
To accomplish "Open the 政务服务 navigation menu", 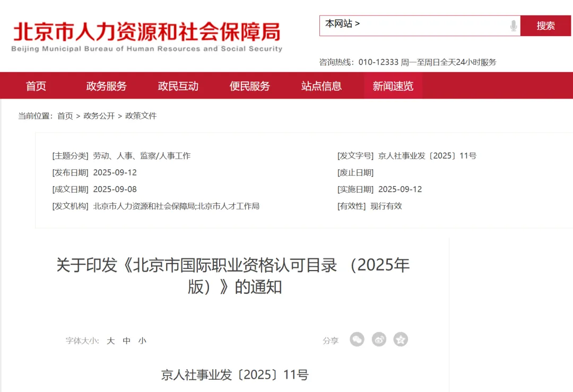I will pyautogui.click(x=106, y=86).
